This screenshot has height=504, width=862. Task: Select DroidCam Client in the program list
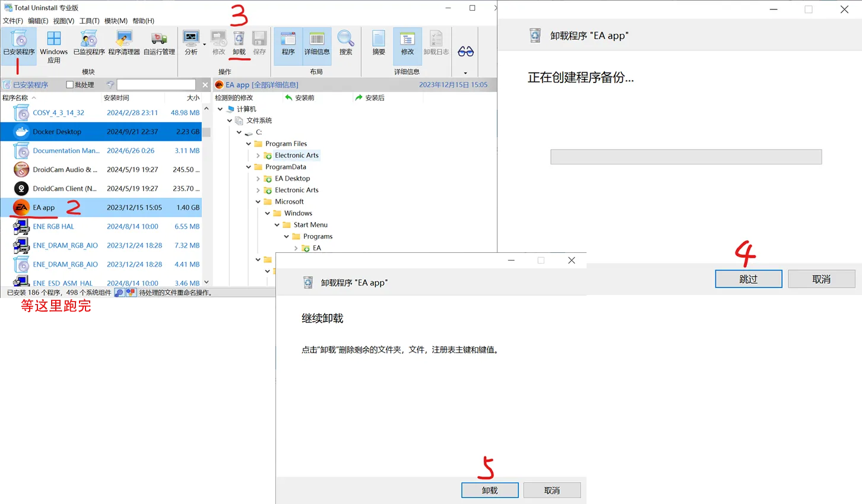pyautogui.click(x=101, y=189)
